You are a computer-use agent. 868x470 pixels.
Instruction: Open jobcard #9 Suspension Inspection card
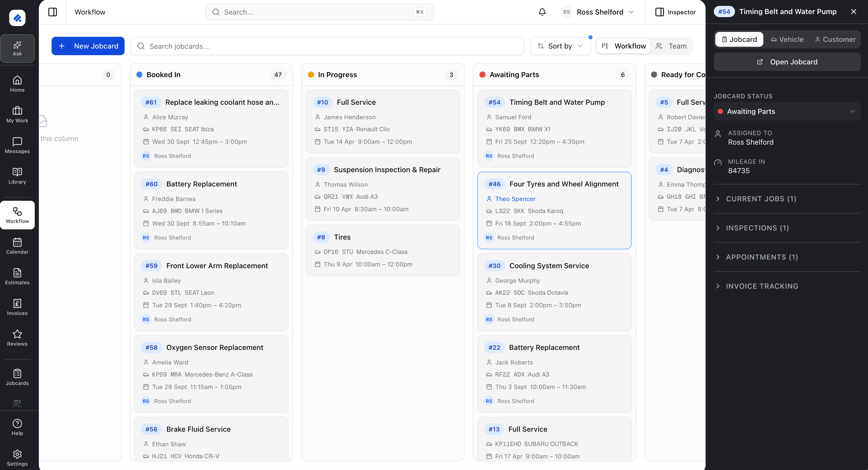coord(383,189)
